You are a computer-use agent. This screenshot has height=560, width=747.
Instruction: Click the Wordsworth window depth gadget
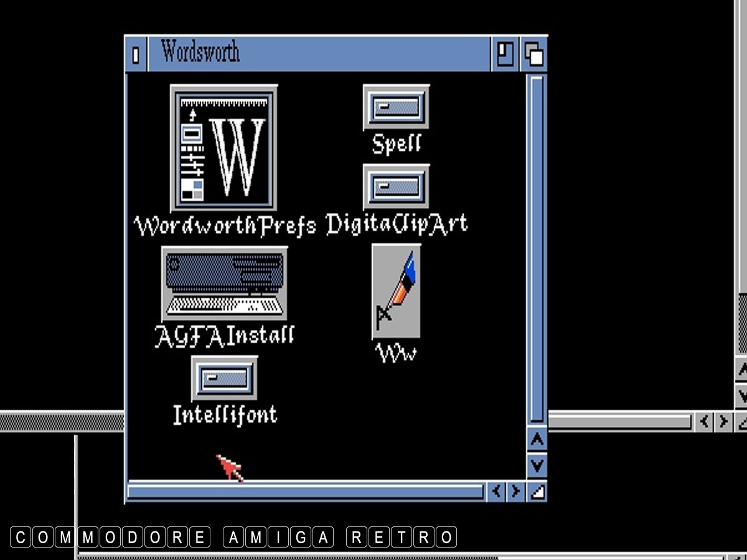[x=533, y=55]
